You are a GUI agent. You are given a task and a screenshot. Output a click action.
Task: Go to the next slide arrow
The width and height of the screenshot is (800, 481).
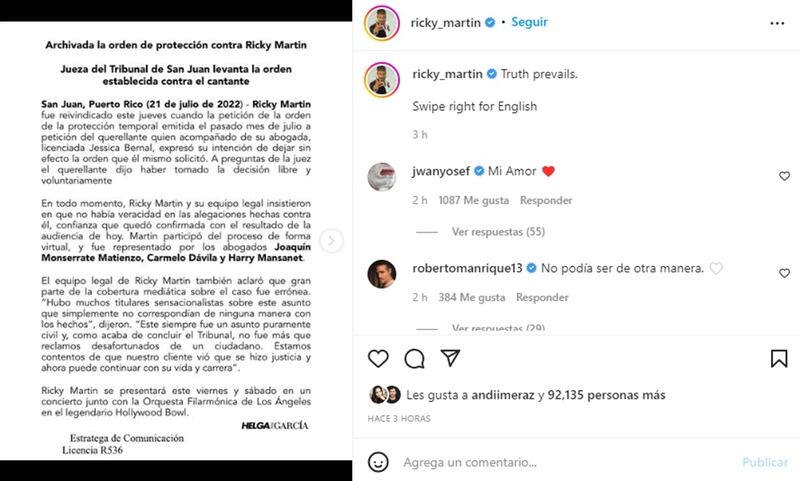332,240
